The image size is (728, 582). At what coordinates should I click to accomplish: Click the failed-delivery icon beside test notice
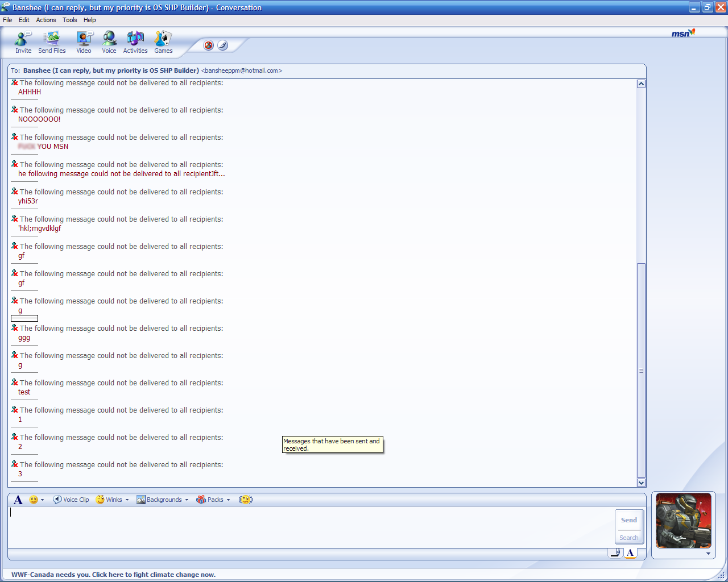point(15,383)
